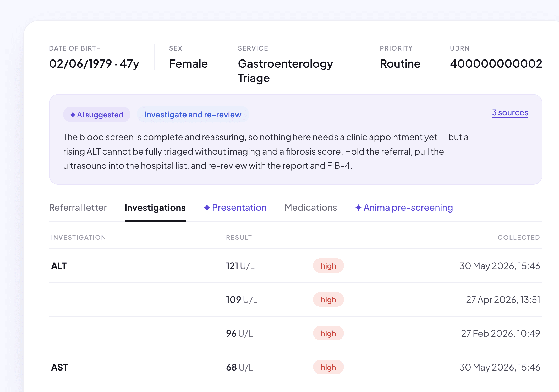The height and width of the screenshot is (392, 559).
Task: Select the ALT investigation name
Action: pos(59,266)
